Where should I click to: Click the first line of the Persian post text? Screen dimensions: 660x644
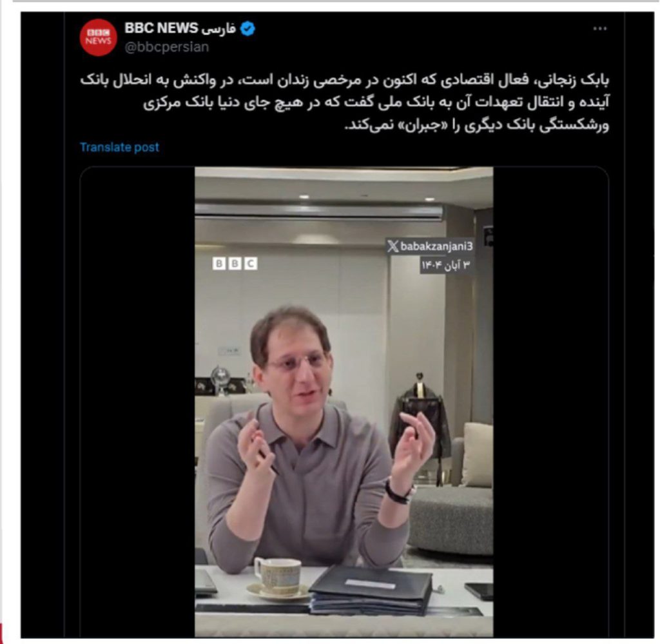point(344,79)
